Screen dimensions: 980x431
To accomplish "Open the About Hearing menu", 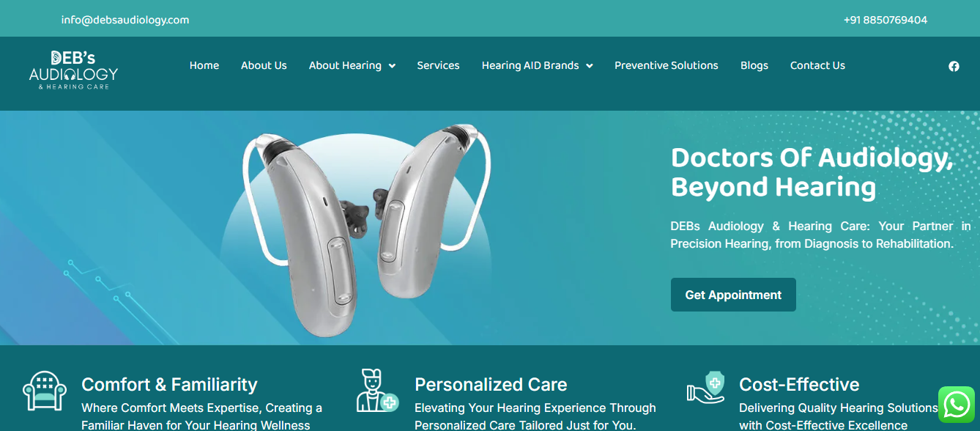I will click(345, 65).
